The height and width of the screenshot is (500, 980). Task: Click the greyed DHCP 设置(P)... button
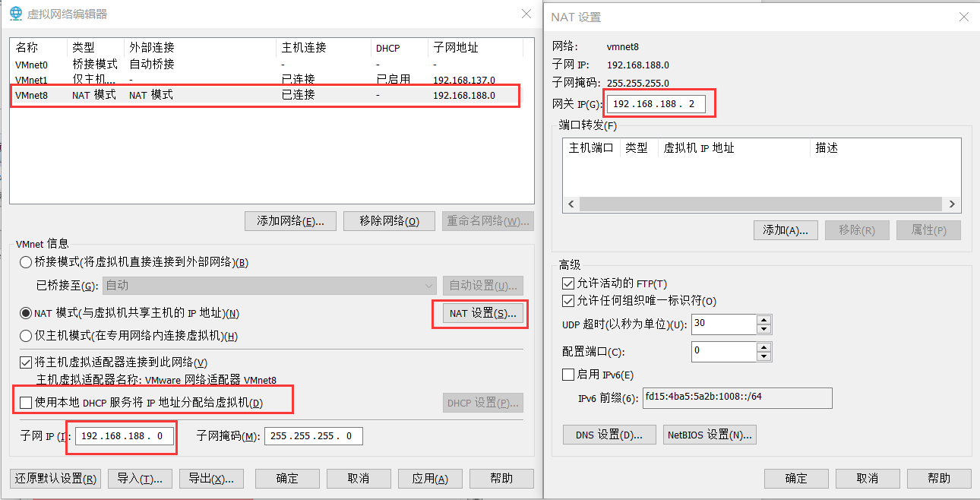point(483,403)
